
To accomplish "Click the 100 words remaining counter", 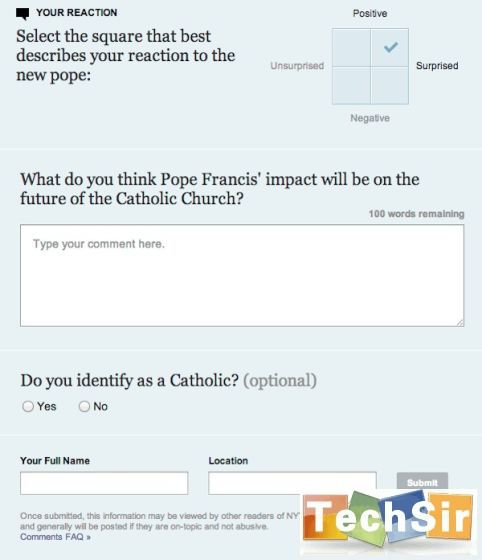I will [x=416, y=214].
